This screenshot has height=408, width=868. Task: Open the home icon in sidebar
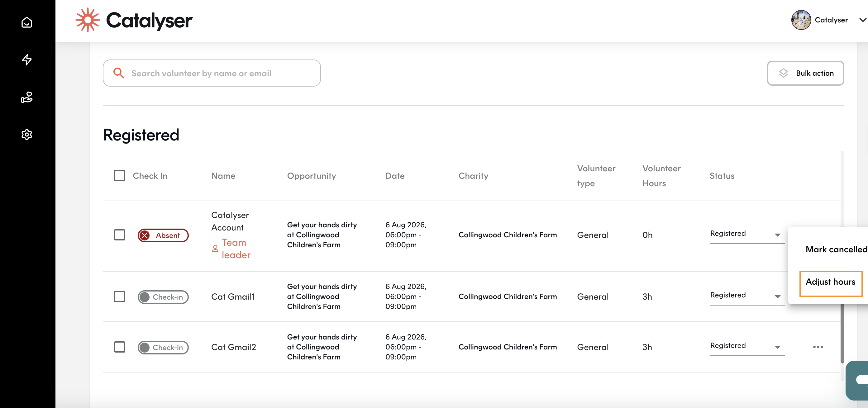point(26,22)
